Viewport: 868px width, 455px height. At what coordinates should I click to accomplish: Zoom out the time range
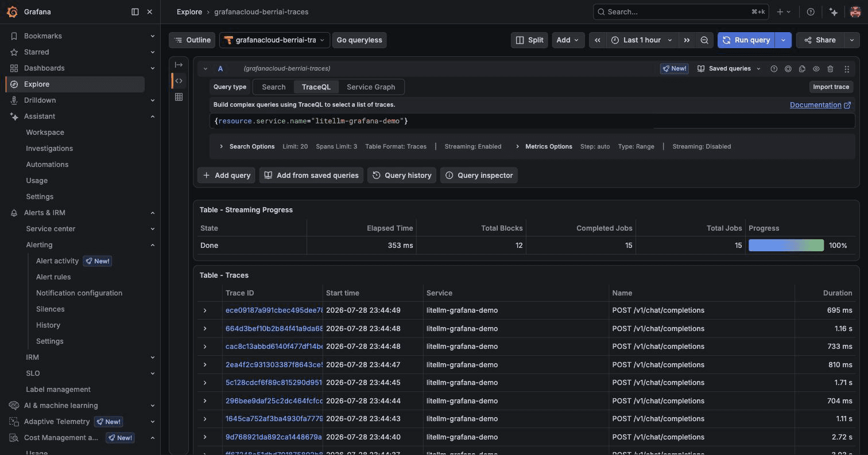(704, 40)
